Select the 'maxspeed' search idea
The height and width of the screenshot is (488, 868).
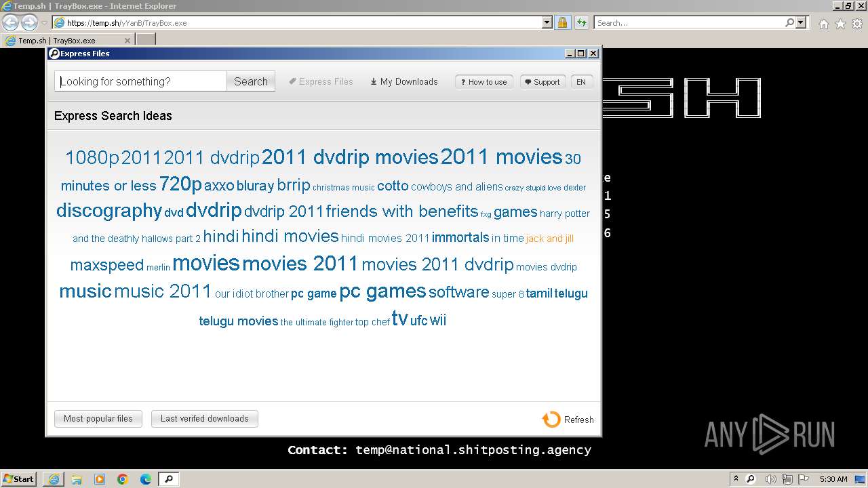coord(107,265)
